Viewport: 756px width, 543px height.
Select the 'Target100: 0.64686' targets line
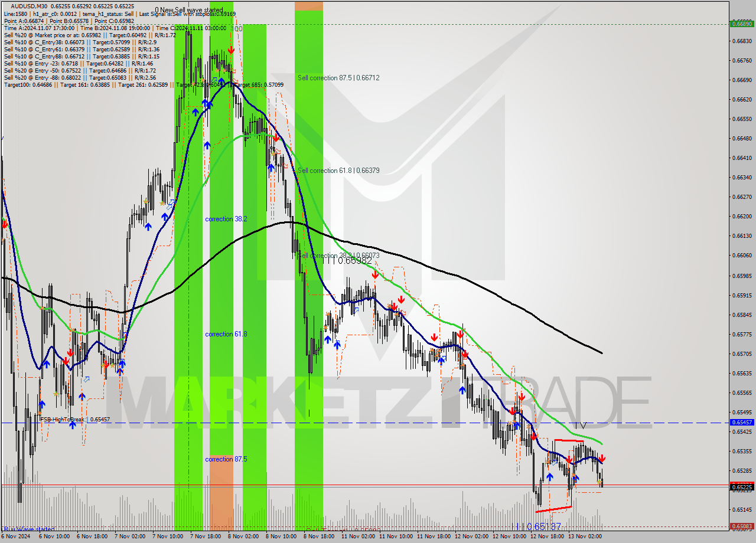tap(144, 84)
